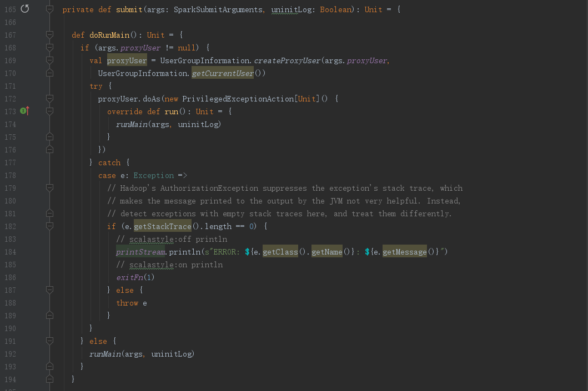
Task: Collapse the submit method using its fold arrow
Action: click(49, 9)
